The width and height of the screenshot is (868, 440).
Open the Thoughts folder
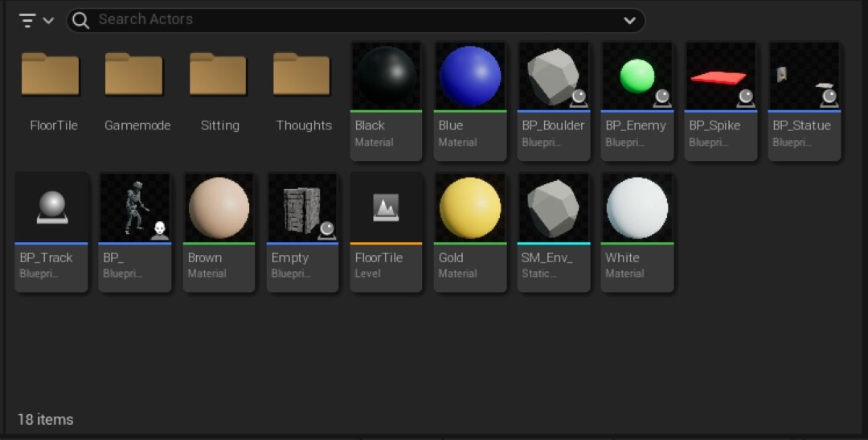(x=301, y=74)
